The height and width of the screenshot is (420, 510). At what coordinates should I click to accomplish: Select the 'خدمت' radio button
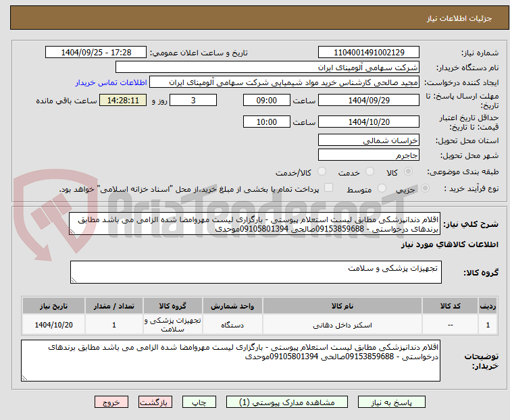click(369, 172)
